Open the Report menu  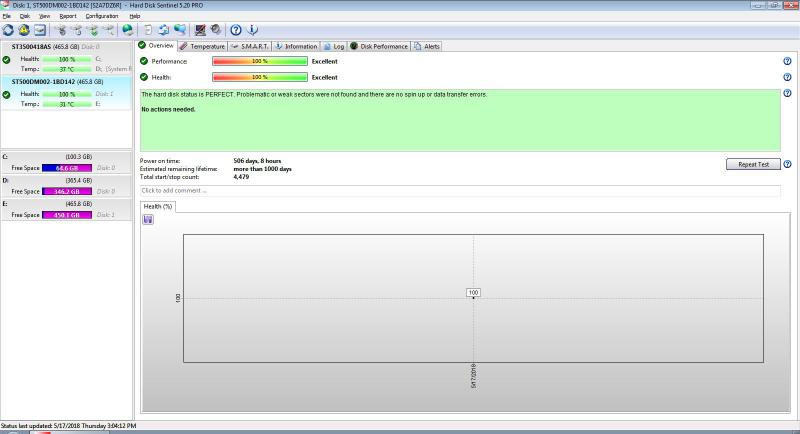[67, 16]
